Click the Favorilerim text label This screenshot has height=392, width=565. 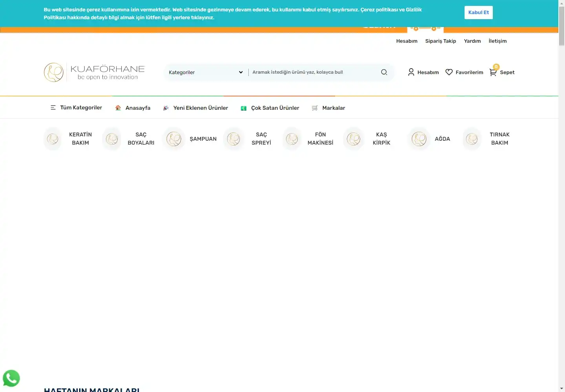469,73
